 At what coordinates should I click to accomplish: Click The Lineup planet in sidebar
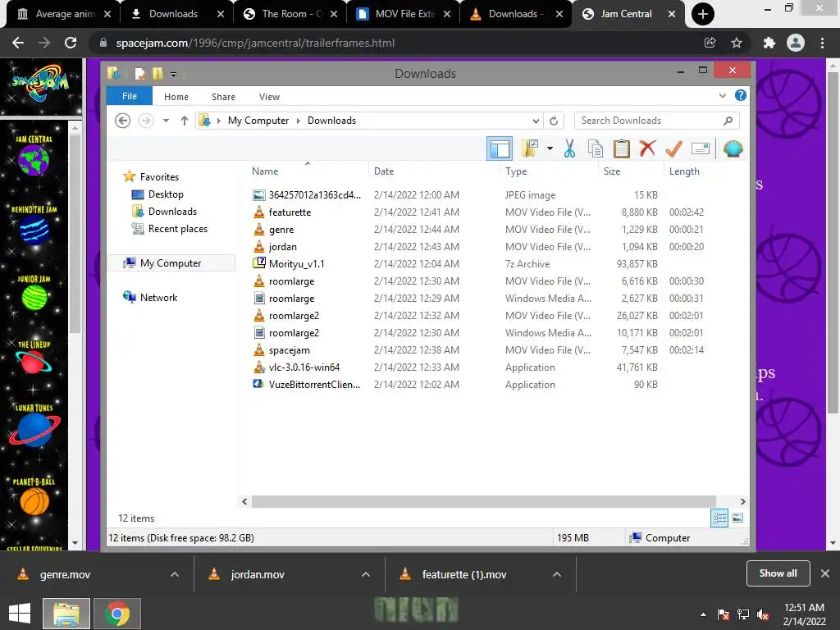tap(34, 362)
